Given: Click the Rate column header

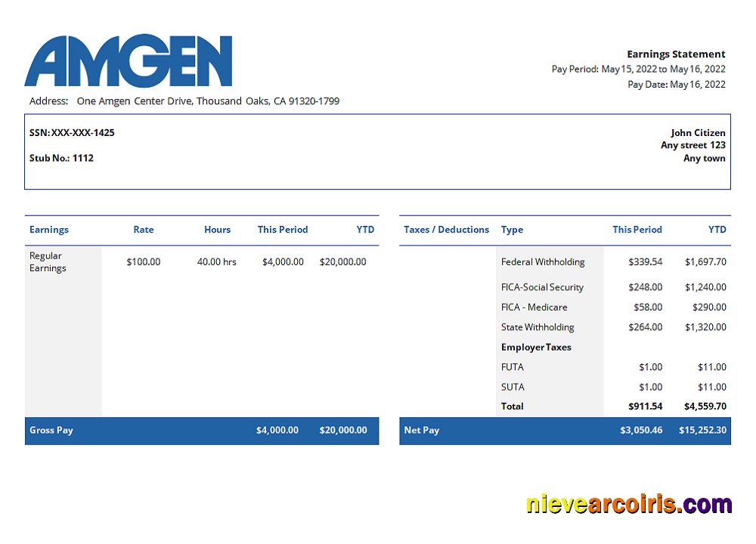Looking at the screenshot, I should (143, 230).
